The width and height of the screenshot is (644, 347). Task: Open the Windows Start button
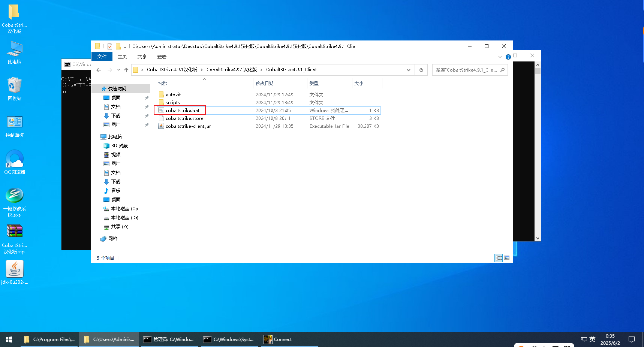[9, 340]
